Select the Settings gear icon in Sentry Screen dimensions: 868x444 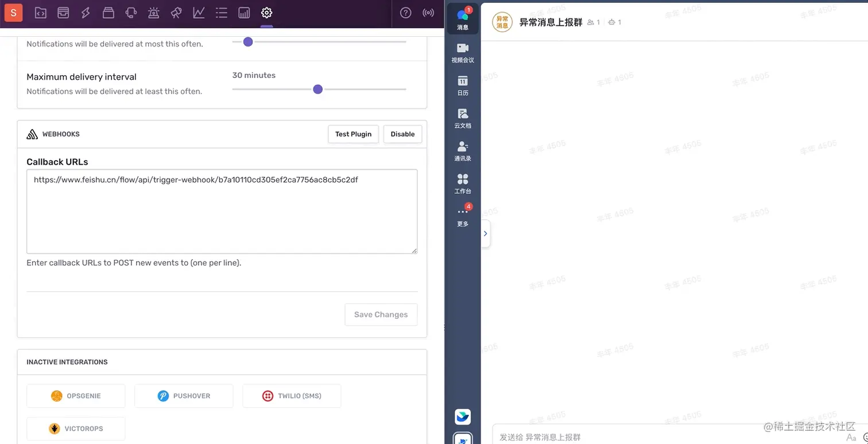point(266,13)
